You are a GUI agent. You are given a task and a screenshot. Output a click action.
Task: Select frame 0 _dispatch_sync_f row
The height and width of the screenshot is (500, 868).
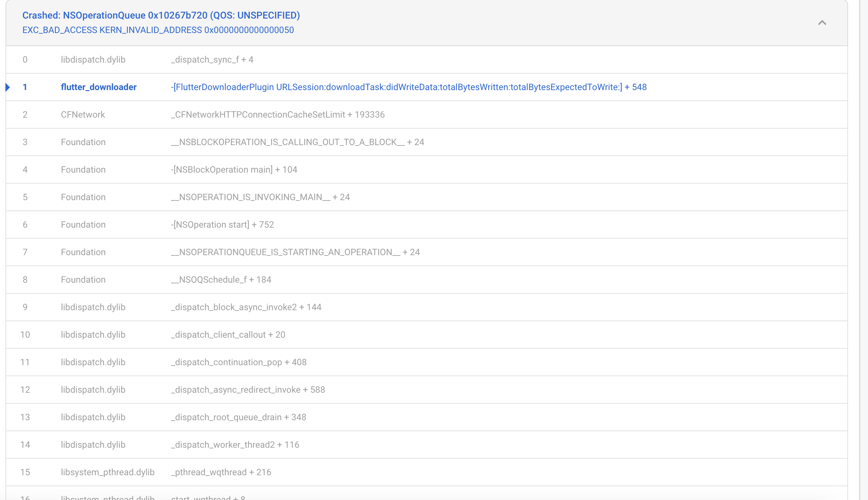(x=212, y=59)
